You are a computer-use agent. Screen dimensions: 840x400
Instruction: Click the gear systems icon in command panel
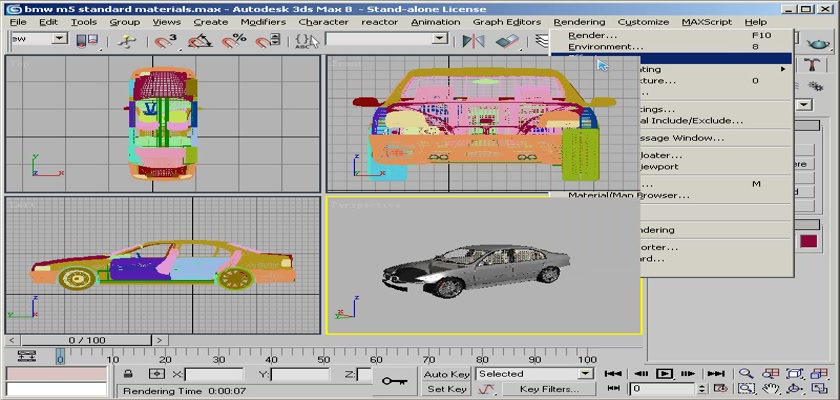[816, 86]
